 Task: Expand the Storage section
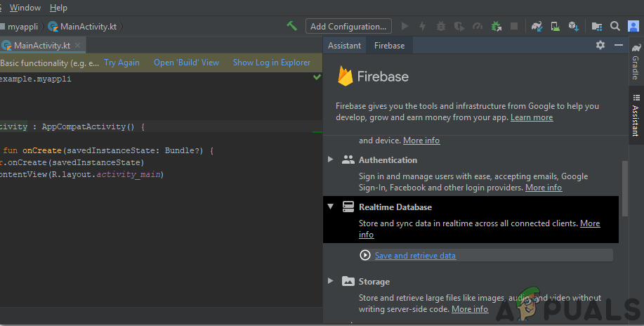point(331,281)
